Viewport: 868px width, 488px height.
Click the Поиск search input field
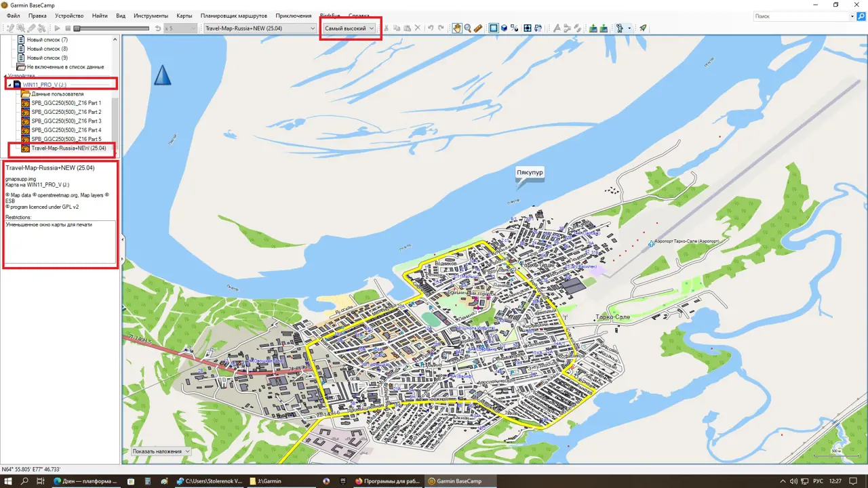[802, 16]
